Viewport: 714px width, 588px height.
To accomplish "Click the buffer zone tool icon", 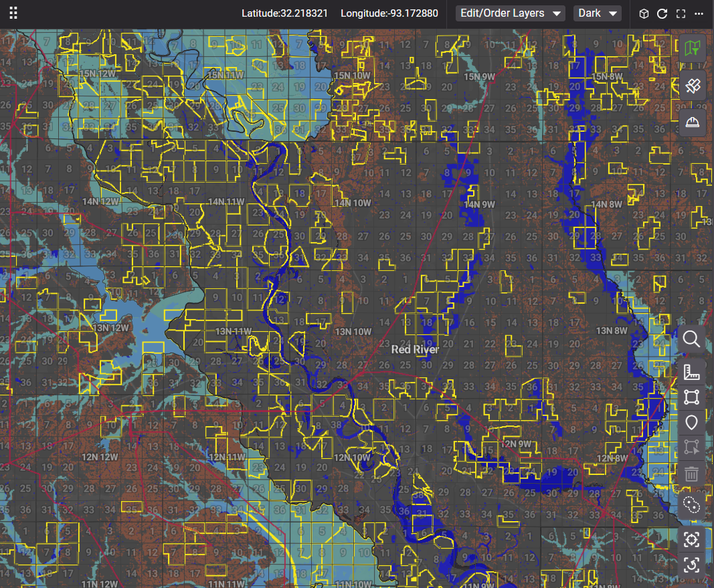I will coord(692,505).
